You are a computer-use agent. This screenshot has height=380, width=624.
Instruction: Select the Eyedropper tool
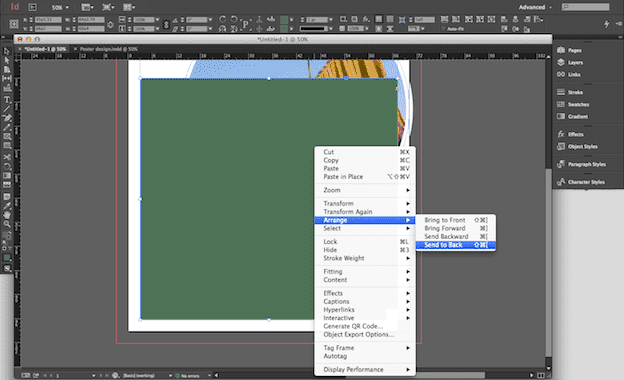(7, 206)
